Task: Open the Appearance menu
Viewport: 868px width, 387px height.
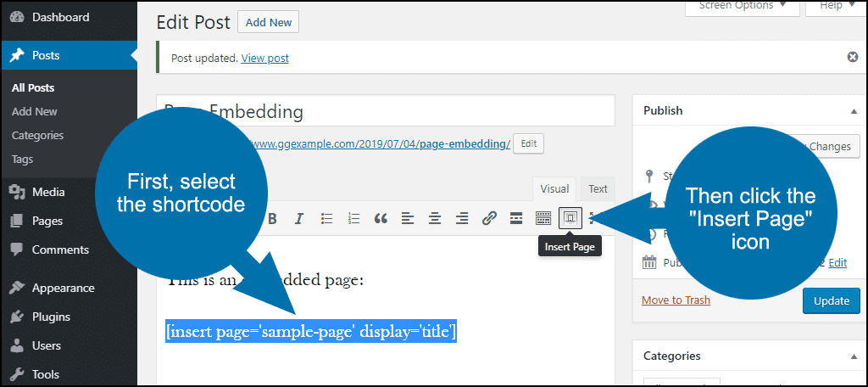Action: point(69,288)
